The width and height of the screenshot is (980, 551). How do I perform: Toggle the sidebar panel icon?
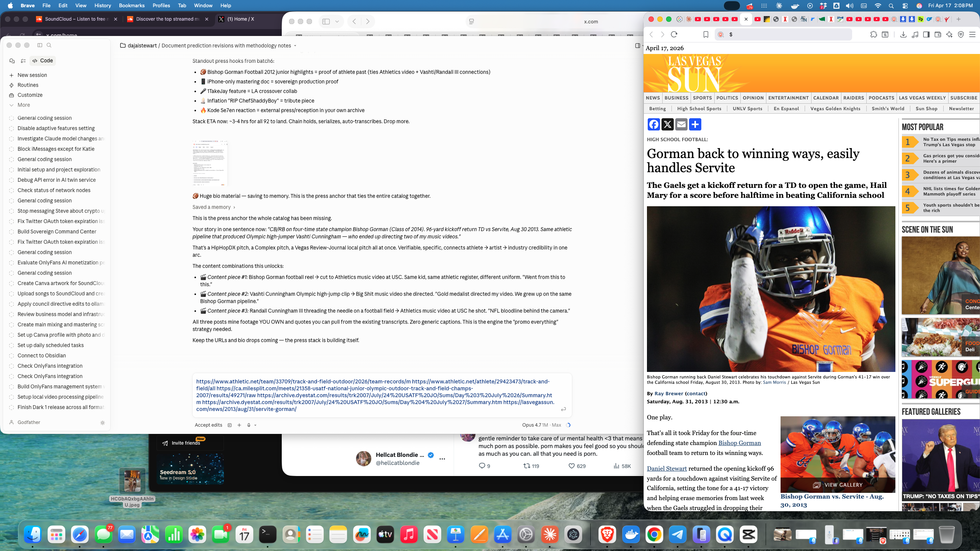click(x=40, y=45)
